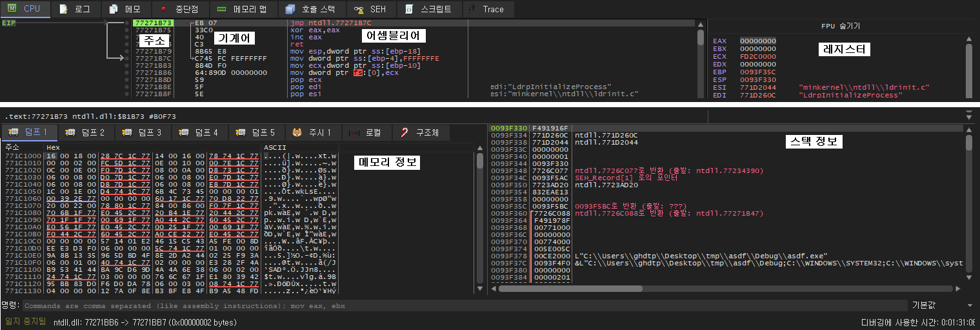Toggle breakpoint dot at address 77271B8F
Screen dimensions: 980x330
tap(127, 94)
